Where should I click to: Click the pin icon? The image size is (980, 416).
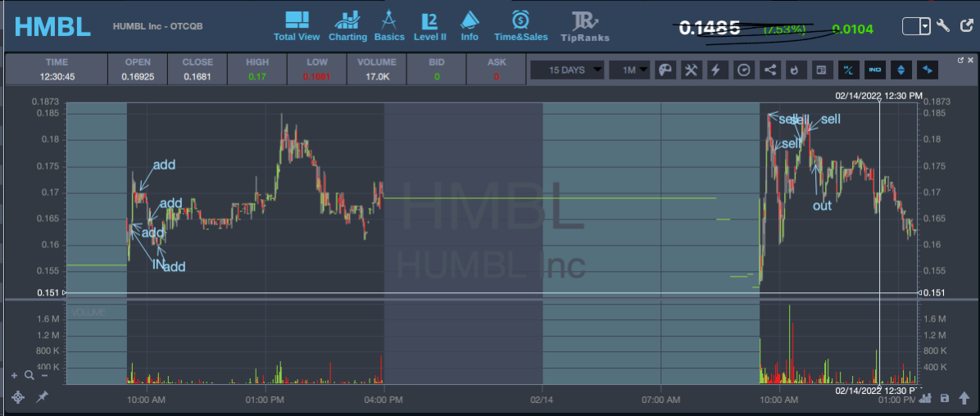point(42,397)
